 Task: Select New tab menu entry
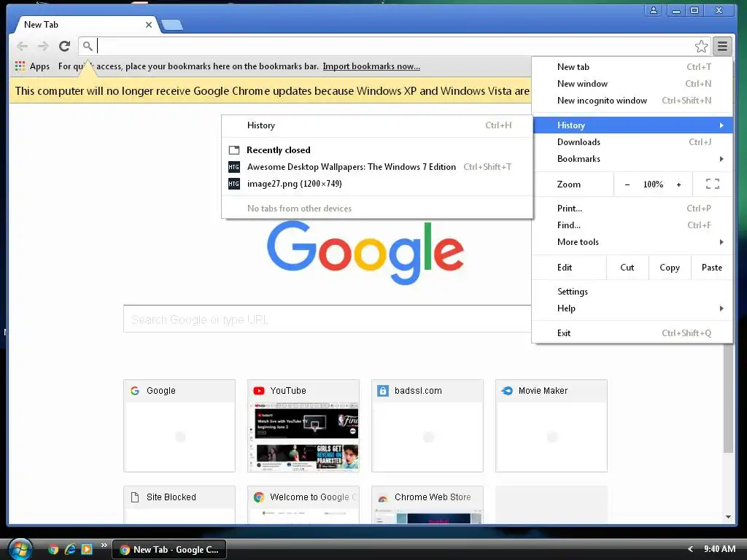(x=632, y=66)
